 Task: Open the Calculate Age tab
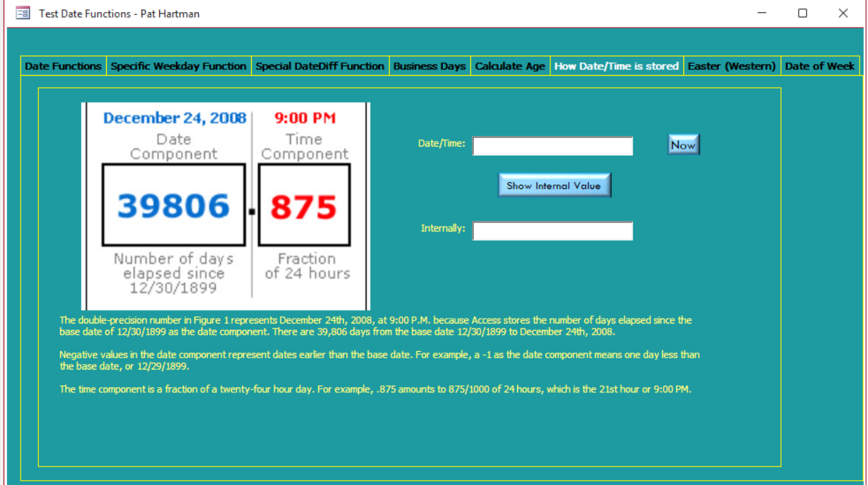[510, 66]
